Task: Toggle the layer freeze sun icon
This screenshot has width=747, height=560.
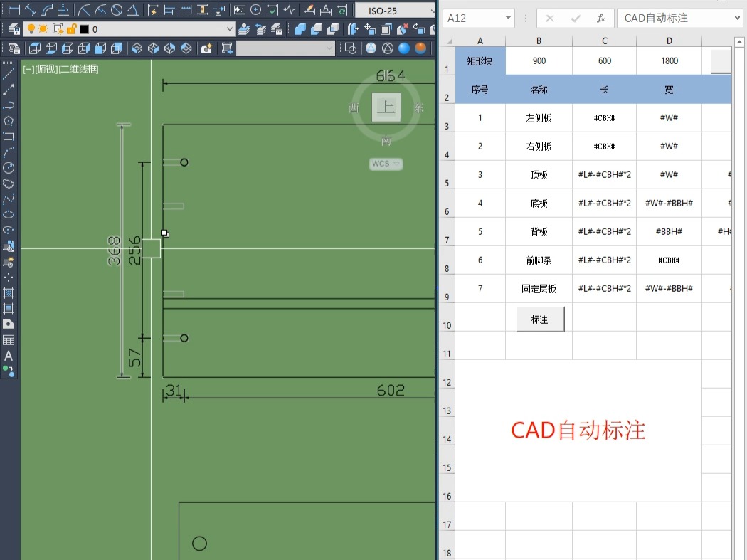Action: [42, 30]
